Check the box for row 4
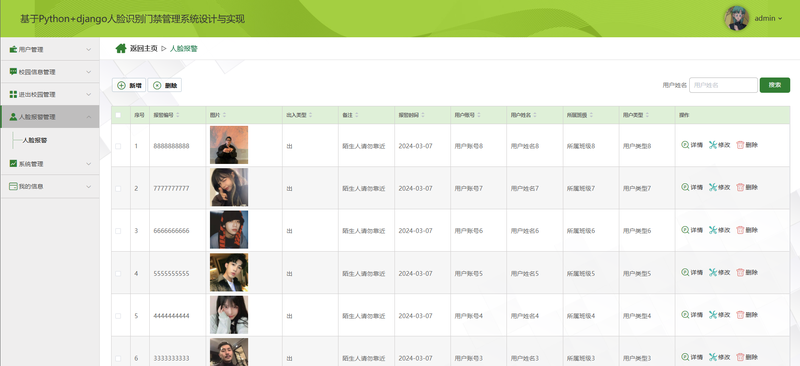Viewport: 800px width, 366px height. pos(118,274)
